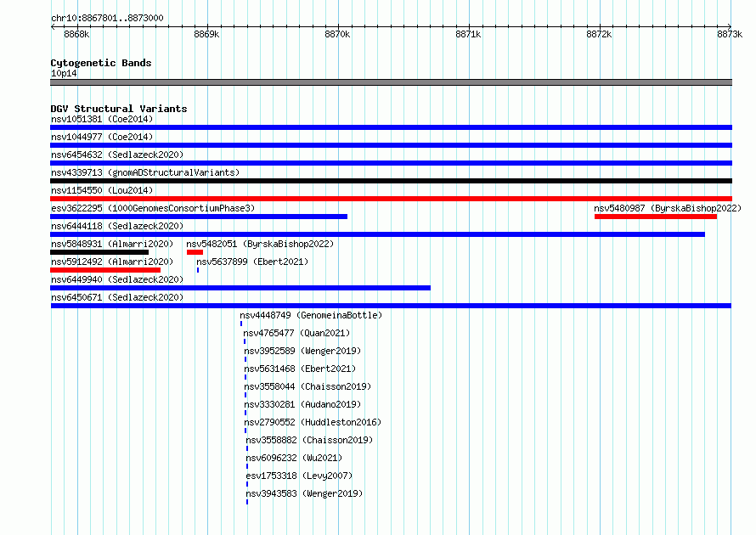Open nsv6450671 (Sedlazeck2020) label
The height and width of the screenshot is (535, 756).
click(117, 297)
